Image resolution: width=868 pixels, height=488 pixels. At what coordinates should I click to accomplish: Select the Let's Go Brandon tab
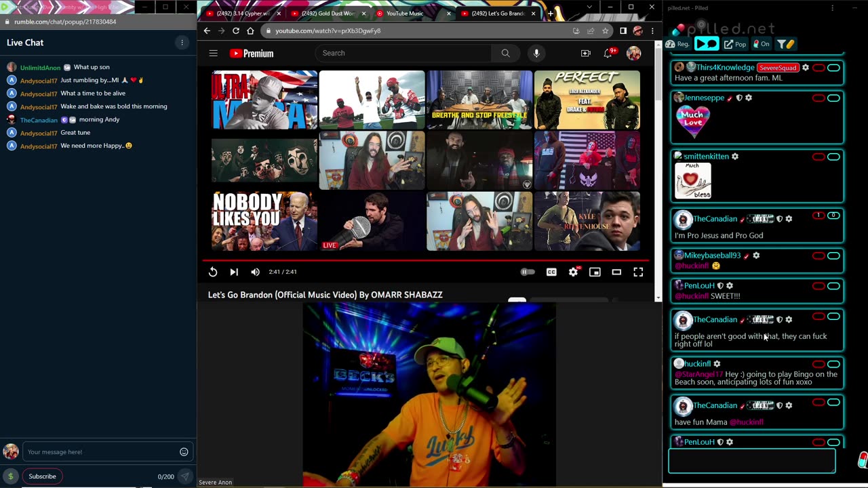498,14
